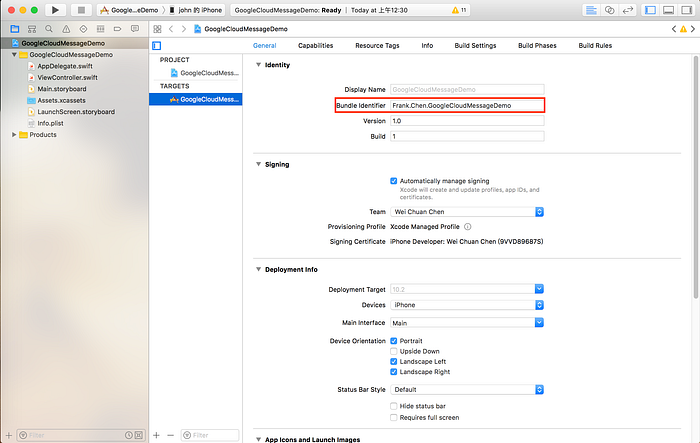
Task: Collapse the Deployment Info section
Action: [x=258, y=269]
